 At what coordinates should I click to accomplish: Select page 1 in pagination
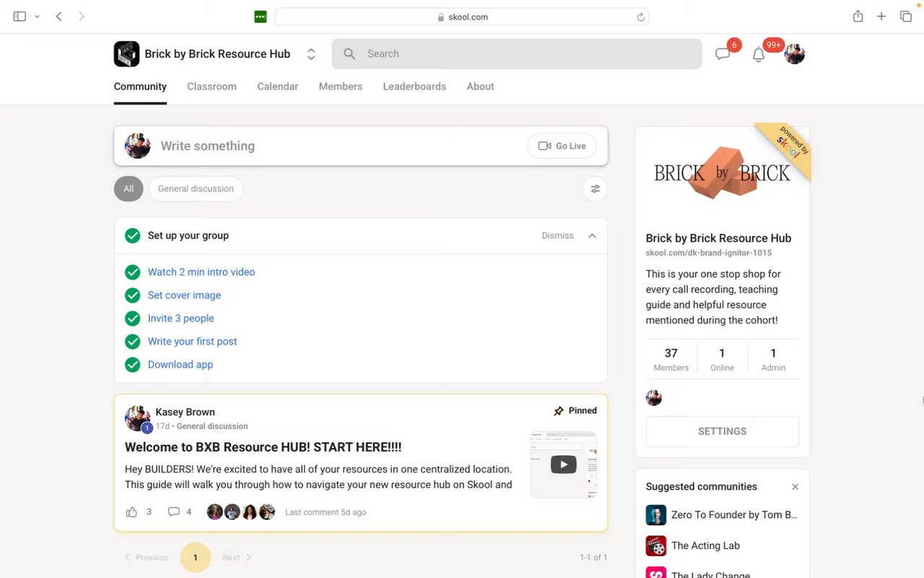[195, 558]
